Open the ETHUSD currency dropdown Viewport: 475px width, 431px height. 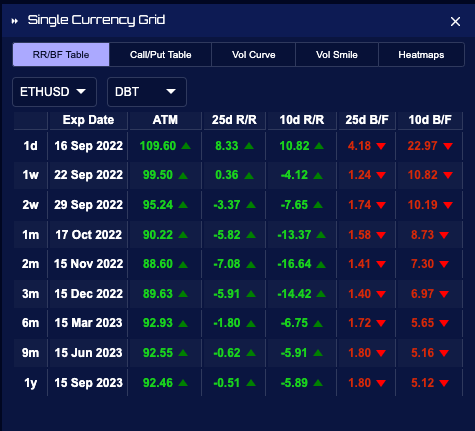click(54, 92)
